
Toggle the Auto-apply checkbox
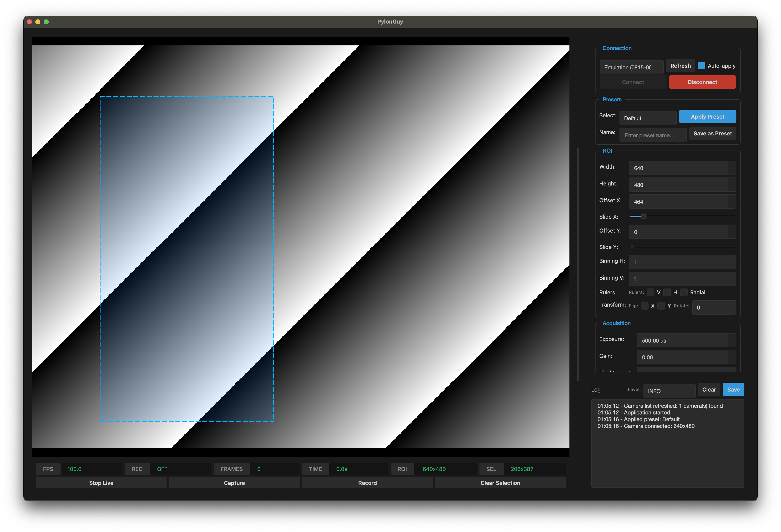coord(701,66)
